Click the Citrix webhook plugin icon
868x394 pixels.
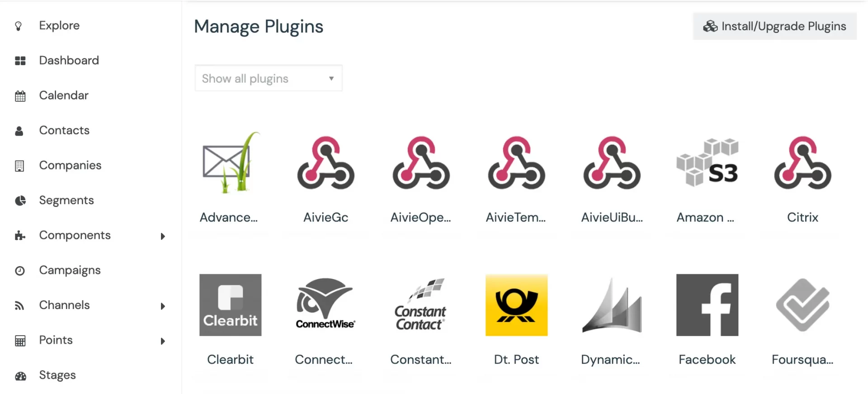click(x=802, y=163)
